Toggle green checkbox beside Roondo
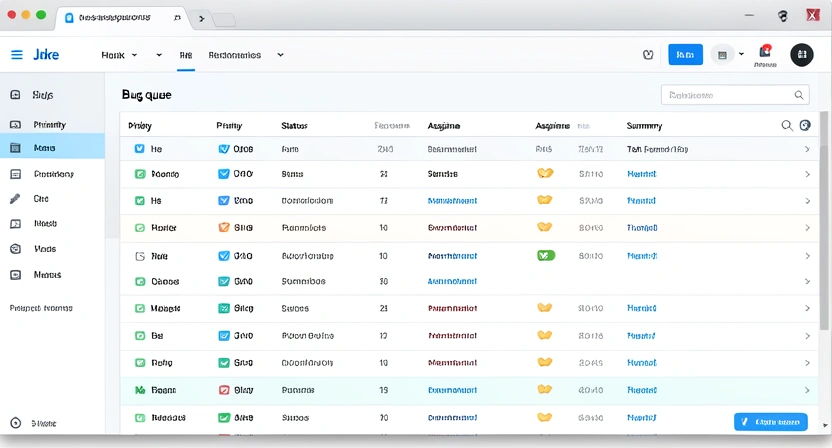Viewport: 832px width, 448px height. 140,174
